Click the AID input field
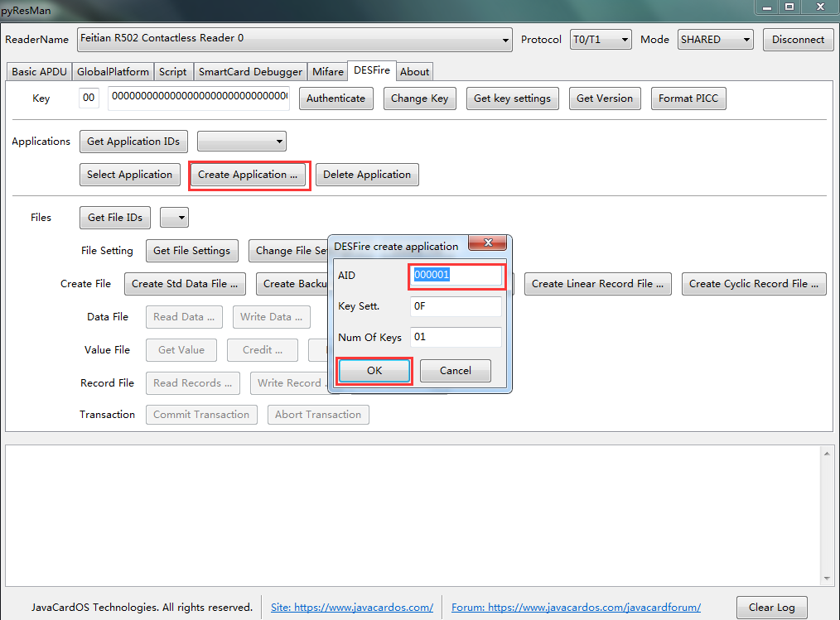Viewport: 840px width, 620px height. pyautogui.click(x=456, y=275)
